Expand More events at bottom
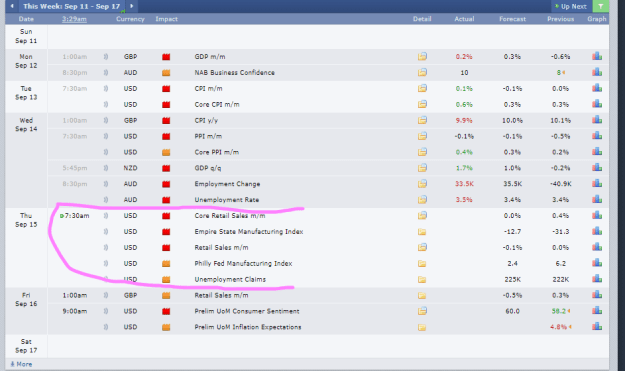 coord(21,364)
